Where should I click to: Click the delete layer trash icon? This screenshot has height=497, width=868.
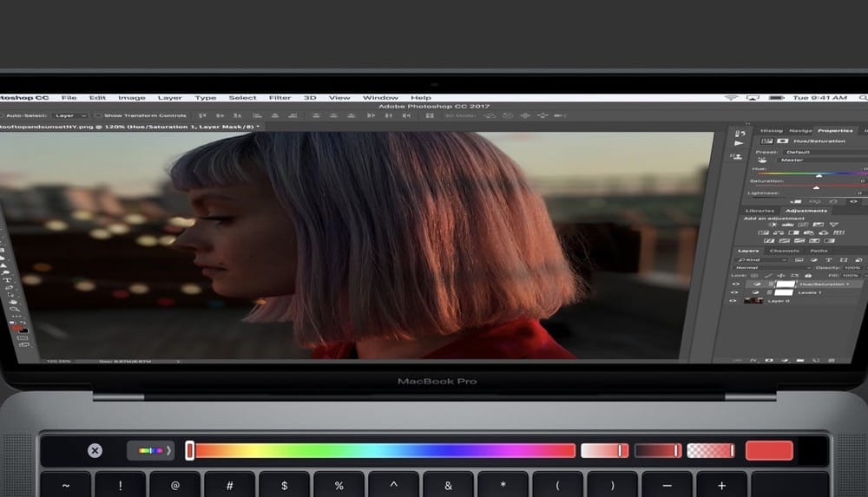tap(832, 360)
